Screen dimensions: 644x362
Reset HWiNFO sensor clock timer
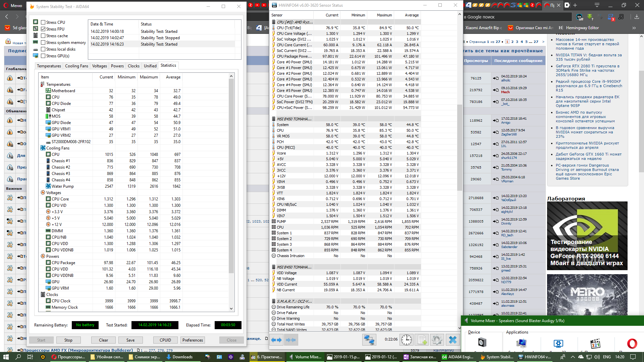pos(407,340)
